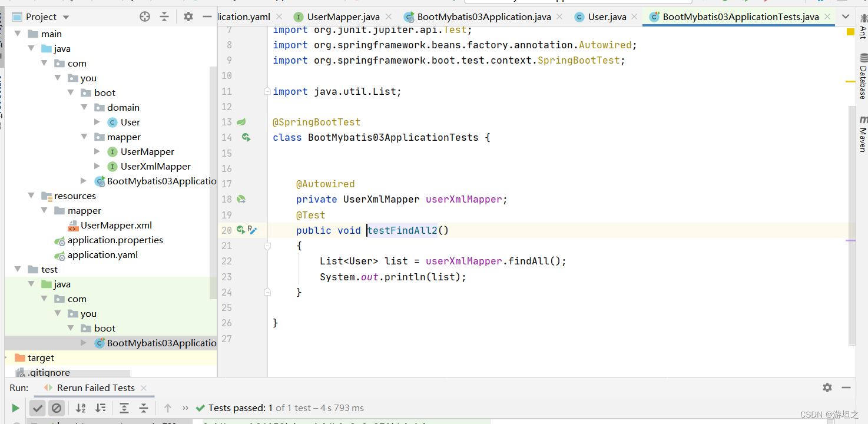
Task: Click run test gutter icon on line 20
Action: [241, 230]
